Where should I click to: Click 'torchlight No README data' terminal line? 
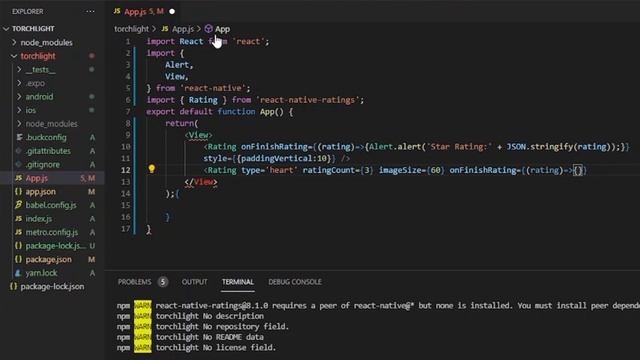coord(209,337)
